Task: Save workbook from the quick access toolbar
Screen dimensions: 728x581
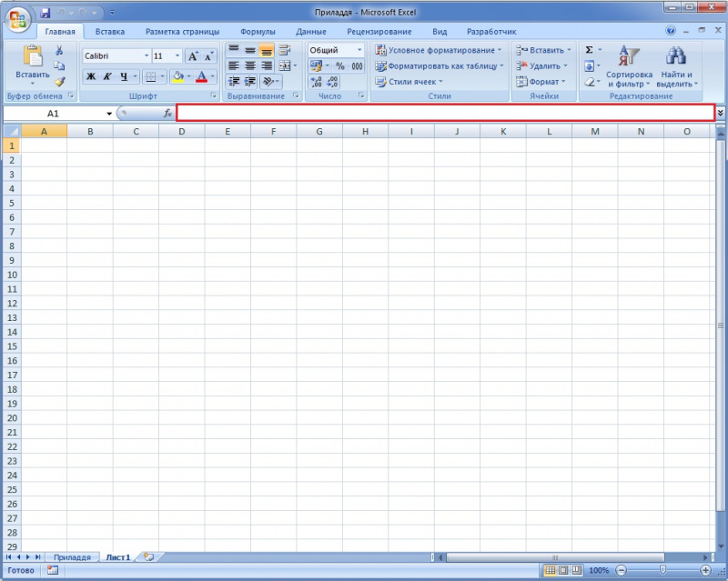Action: click(45, 13)
